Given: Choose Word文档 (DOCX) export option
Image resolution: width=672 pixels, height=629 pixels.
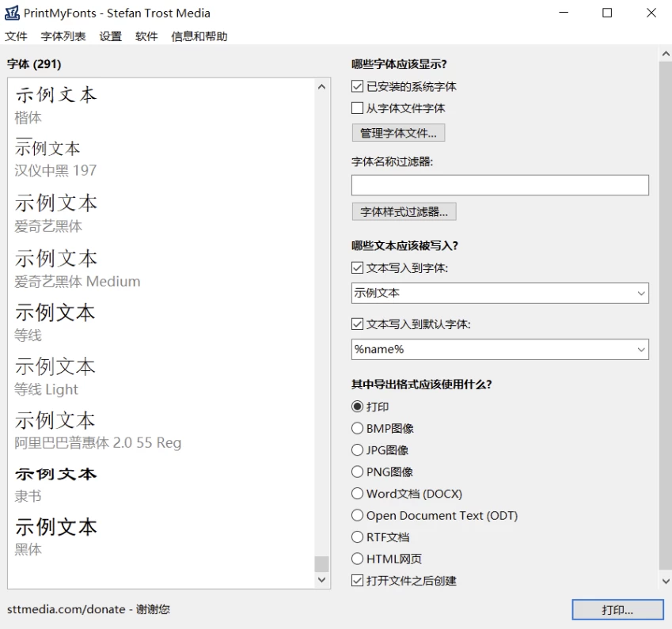Looking at the screenshot, I should (358, 494).
